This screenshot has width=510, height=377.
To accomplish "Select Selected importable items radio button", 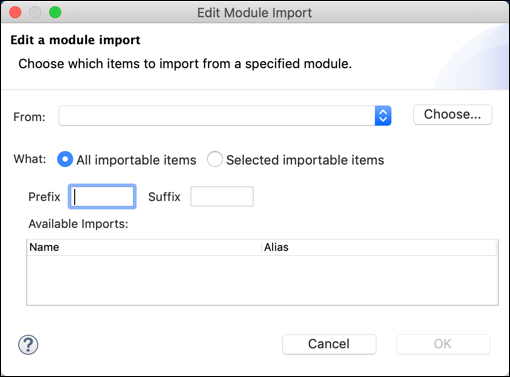I will click(215, 159).
